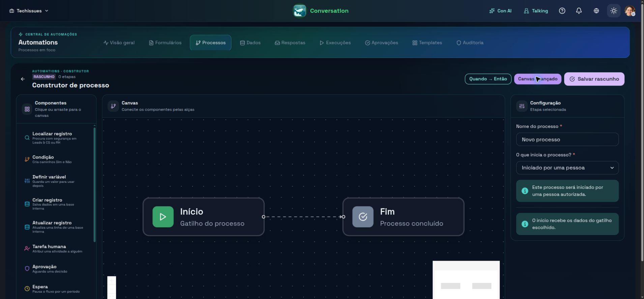Viewport: 644px width, 299px height.
Task: Add the Espera component
Action: tap(56, 289)
